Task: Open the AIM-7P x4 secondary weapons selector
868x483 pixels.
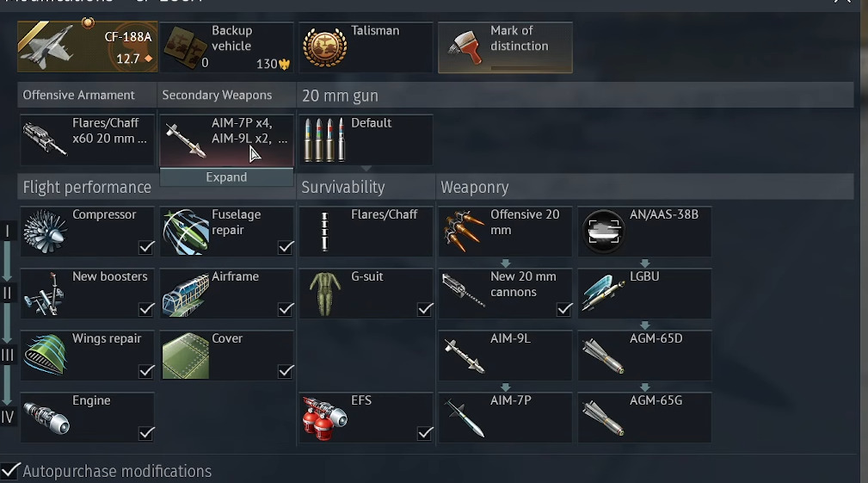Action: click(226, 139)
